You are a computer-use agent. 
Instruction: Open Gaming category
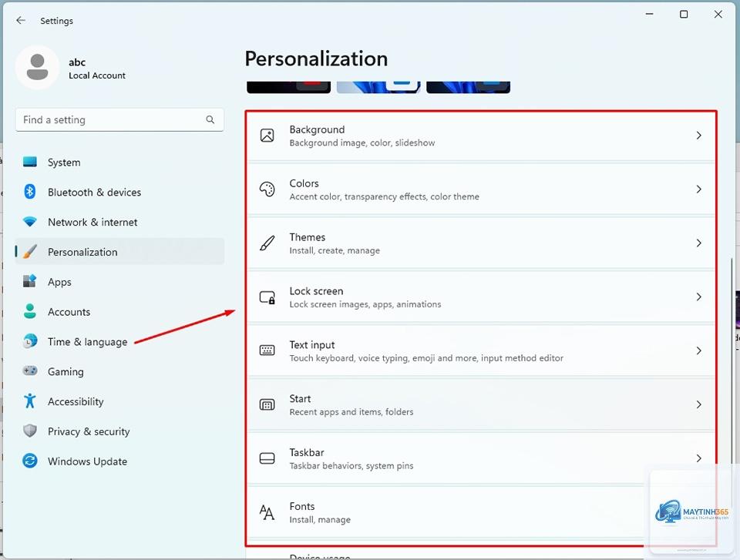point(120,371)
